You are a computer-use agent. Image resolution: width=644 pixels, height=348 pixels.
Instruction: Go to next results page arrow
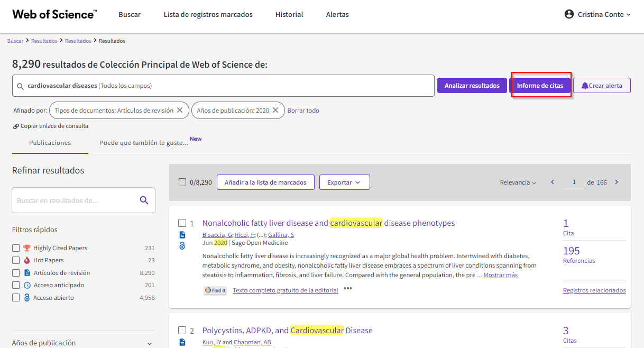pos(617,182)
